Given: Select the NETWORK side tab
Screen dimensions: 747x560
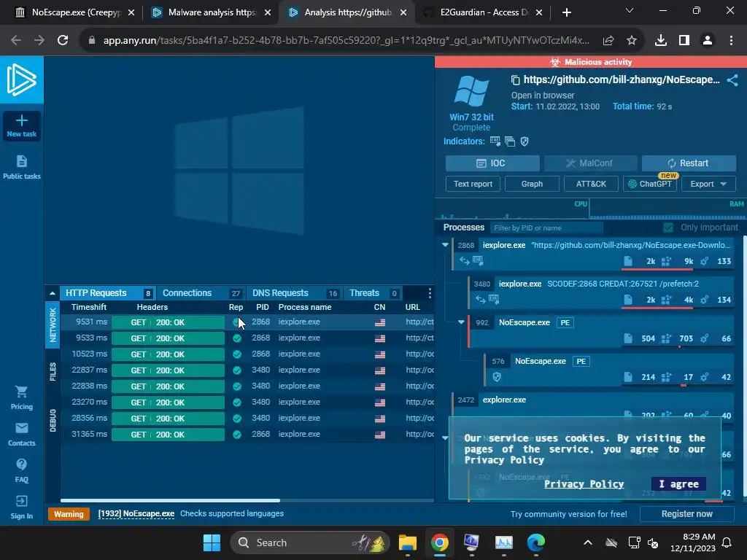Looking at the screenshot, I should pos(53,324).
